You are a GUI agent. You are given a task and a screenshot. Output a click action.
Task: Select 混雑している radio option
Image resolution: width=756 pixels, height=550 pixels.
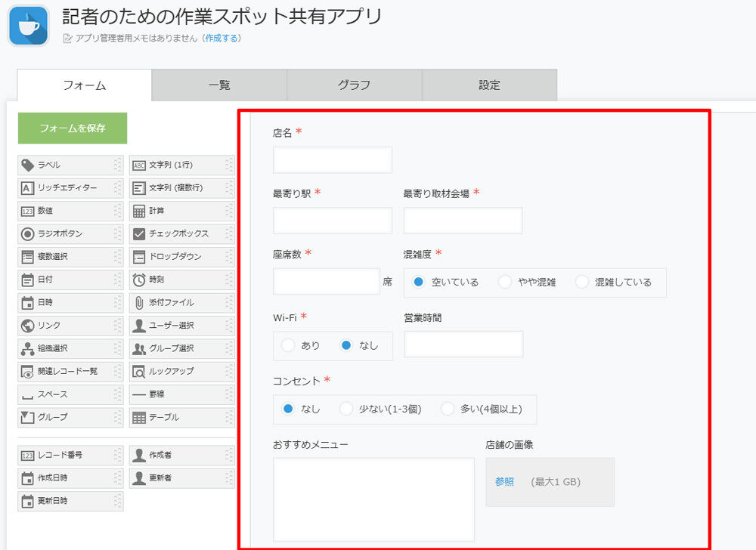pyautogui.click(x=581, y=282)
